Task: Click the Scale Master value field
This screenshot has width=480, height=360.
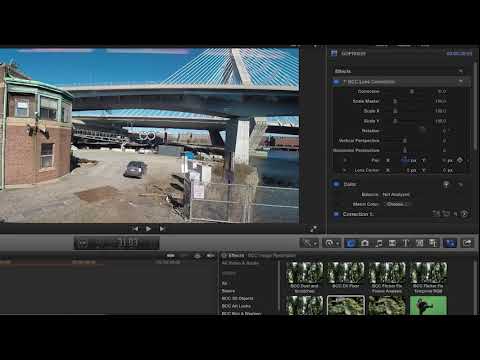Action: click(x=441, y=101)
